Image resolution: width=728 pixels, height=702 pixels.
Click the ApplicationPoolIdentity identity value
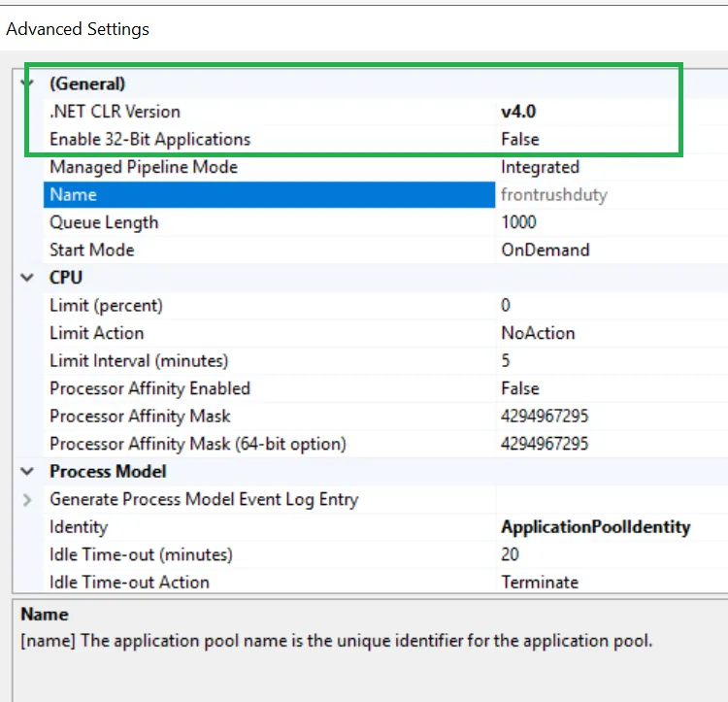pos(595,527)
